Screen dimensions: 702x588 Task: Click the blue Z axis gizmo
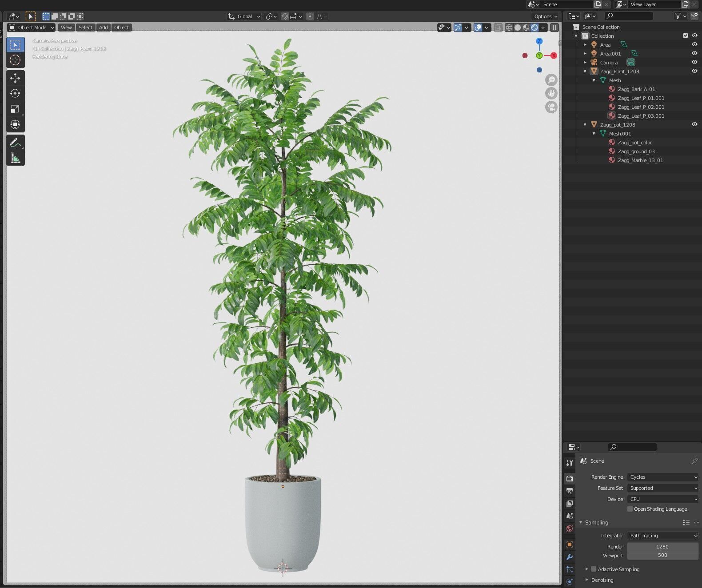[x=539, y=41]
